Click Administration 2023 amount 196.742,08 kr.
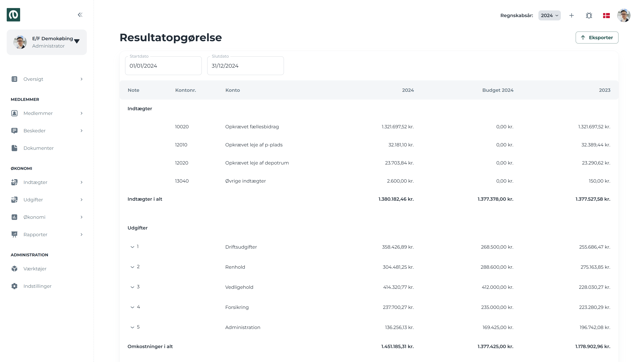The width and height of the screenshot is (644, 362). [595, 327]
